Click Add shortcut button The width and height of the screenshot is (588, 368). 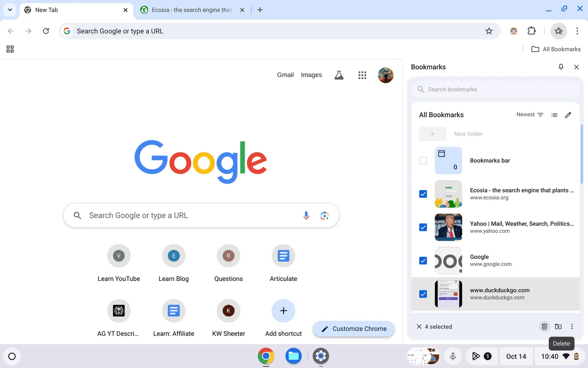[283, 318]
